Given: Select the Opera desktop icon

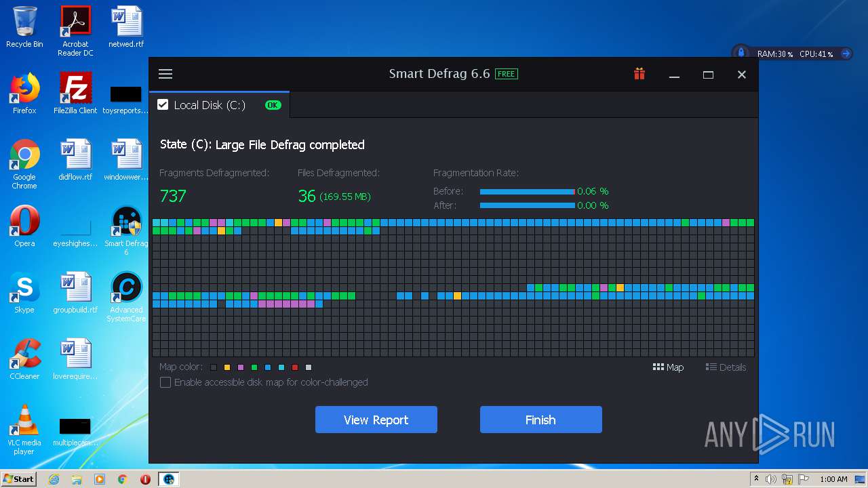Looking at the screenshot, I should click(x=24, y=226).
